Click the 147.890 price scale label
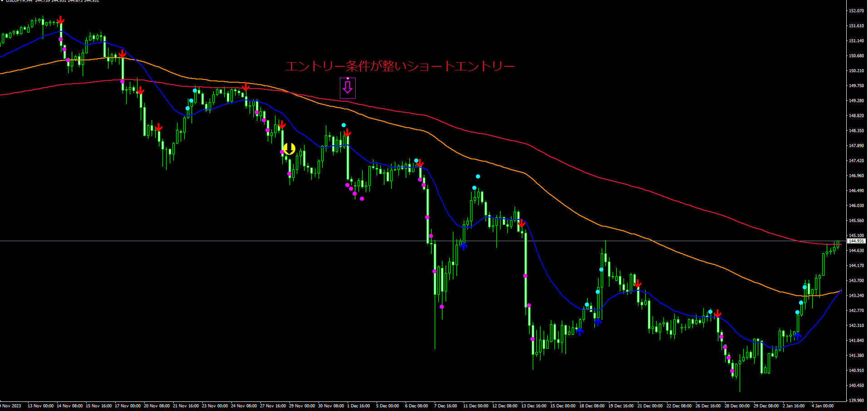The image size is (868, 411). click(x=856, y=146)
